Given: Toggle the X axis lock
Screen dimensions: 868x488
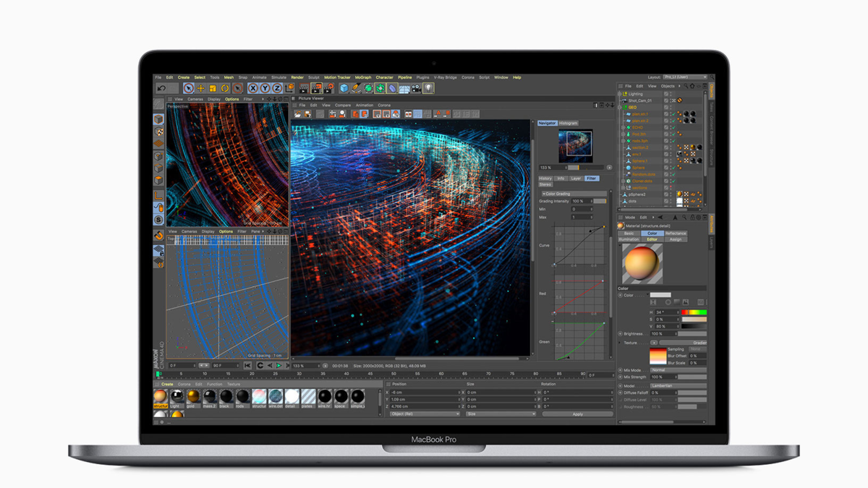Looking at the screenshot, I should tap(252, 88).
